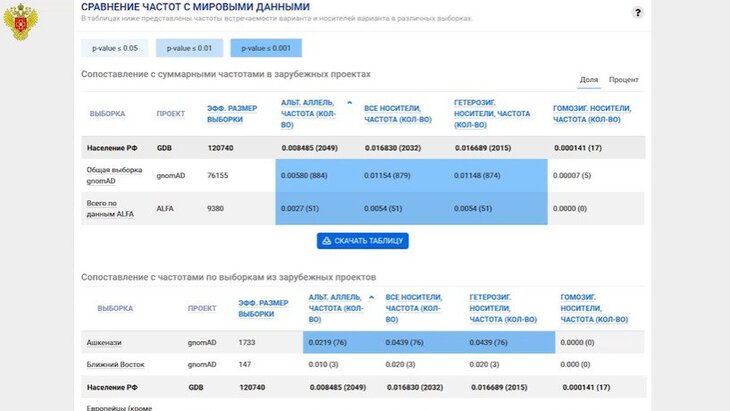Select the p-value ≤ 0.01 legend chip
This screenshot has height=411, width=730.
pyautogui.click(x=190, y=48)
